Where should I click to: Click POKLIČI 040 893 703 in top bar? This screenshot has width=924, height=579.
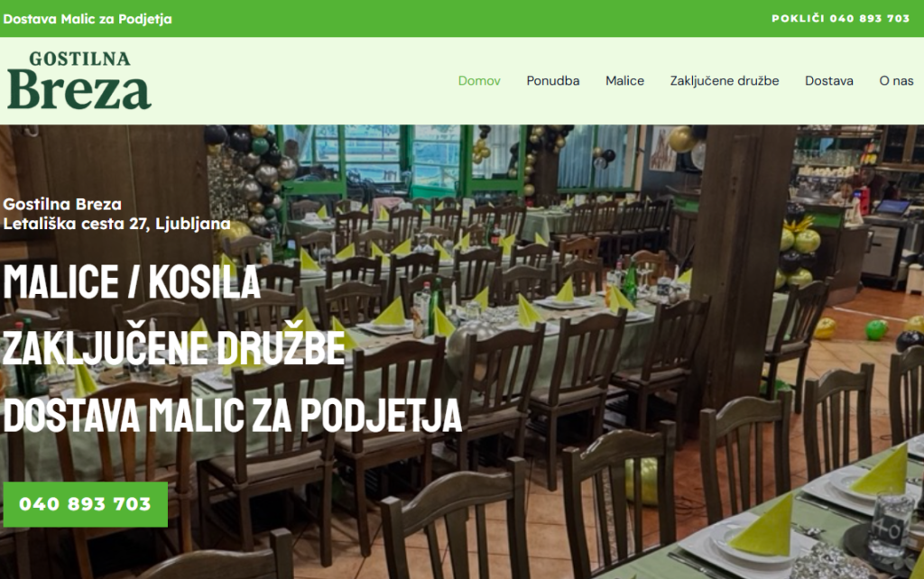[x=840, y=18]
